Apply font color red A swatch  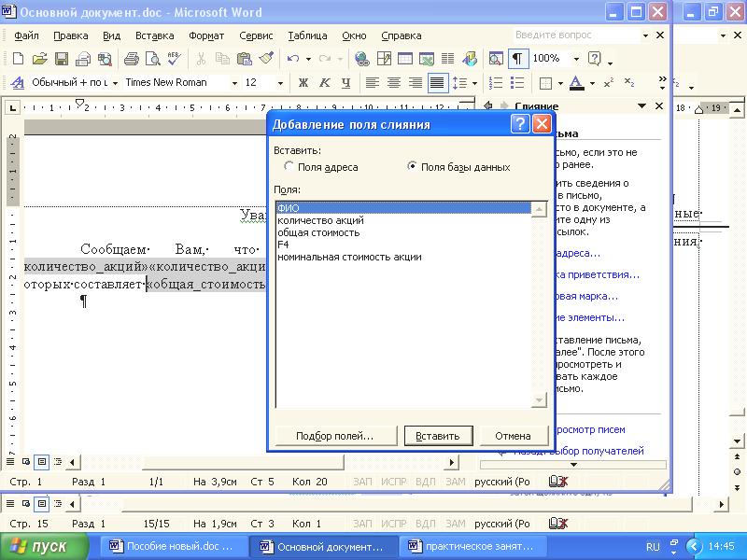[x=576, y=83]
